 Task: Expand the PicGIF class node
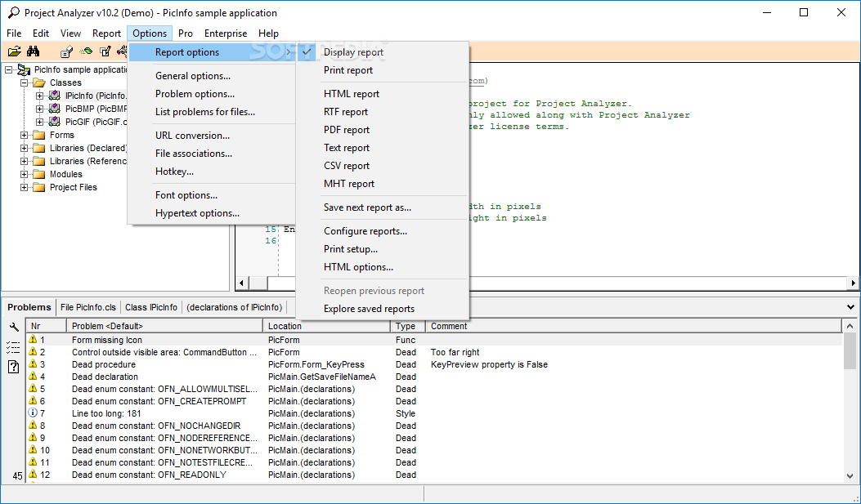pyautogui.click(x=39, y=122)
